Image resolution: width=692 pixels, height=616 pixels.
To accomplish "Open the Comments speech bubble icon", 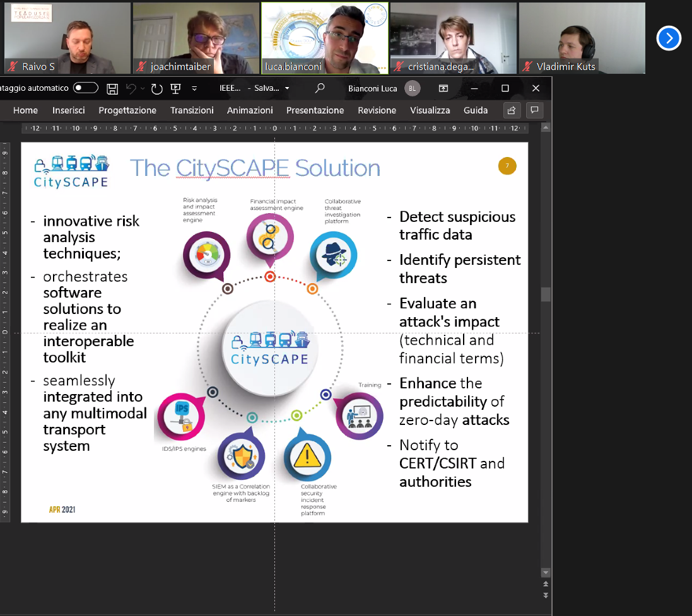I will (534, 110).
